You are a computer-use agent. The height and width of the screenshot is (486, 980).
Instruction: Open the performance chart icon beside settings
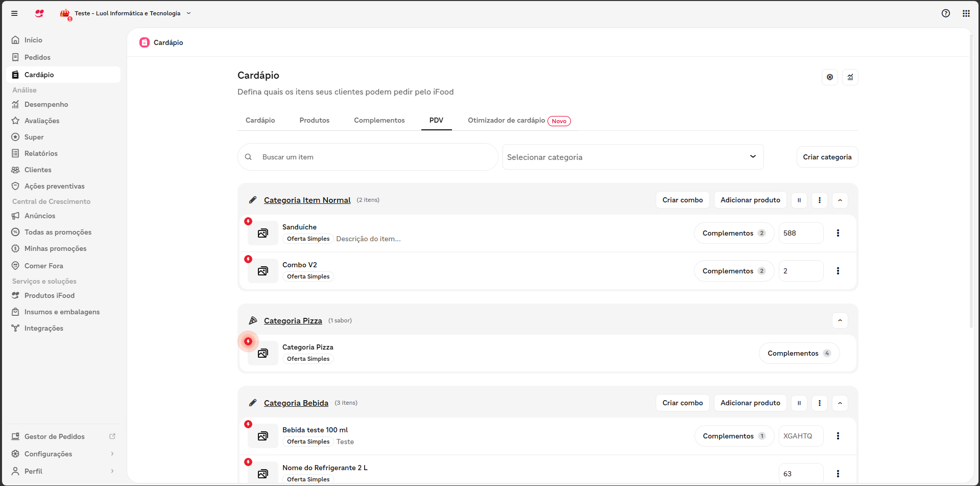850,77
